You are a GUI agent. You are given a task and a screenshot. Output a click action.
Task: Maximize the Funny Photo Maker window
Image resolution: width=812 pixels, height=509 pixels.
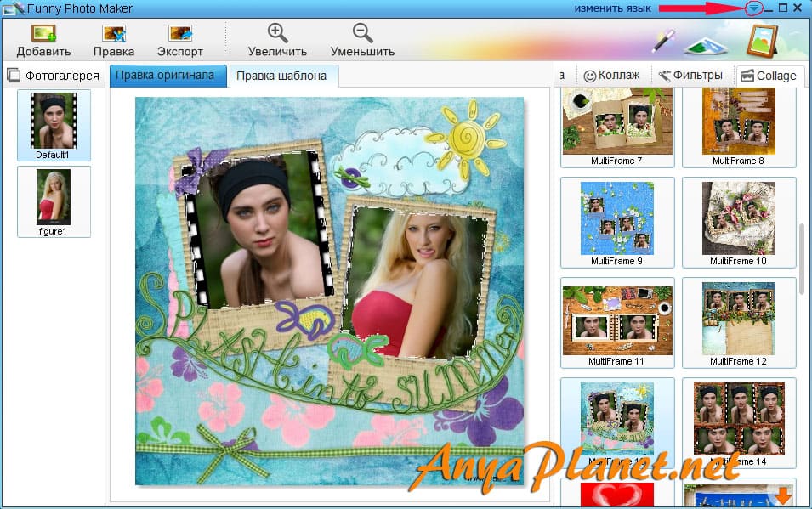coord(784,8)
